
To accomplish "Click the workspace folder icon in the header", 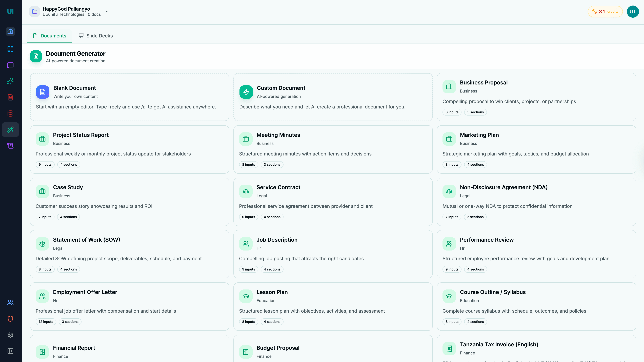I will click(x=34, y=11).
